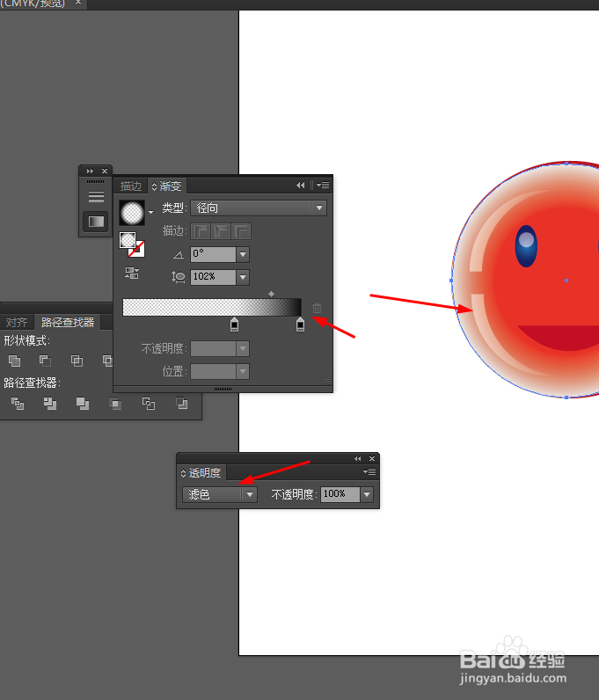Click the gradient fill preview swatch
This screenshot has width=599, height=700.
coord(132,213)
